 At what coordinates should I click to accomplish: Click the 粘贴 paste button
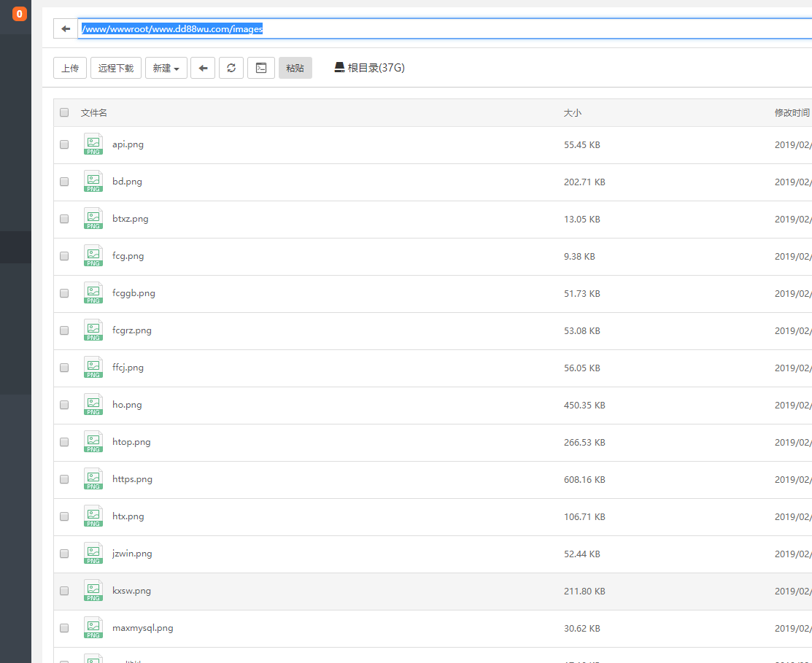tap(295, 68)
